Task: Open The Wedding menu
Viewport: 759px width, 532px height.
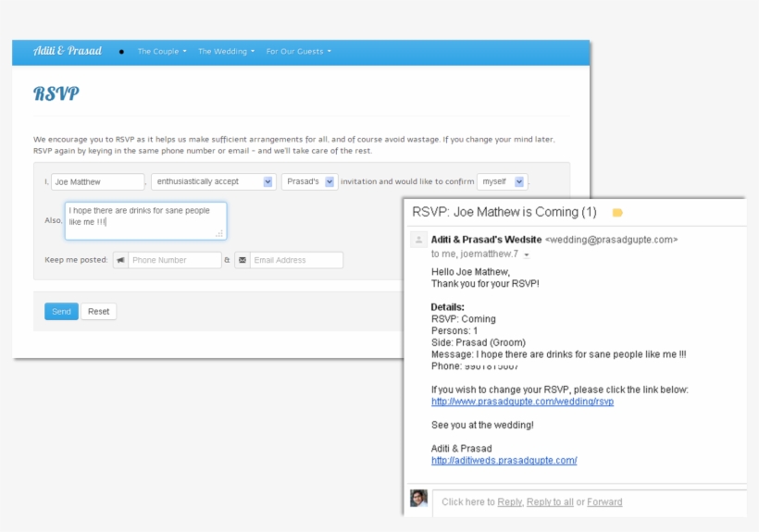Action: tap(226, 51)
